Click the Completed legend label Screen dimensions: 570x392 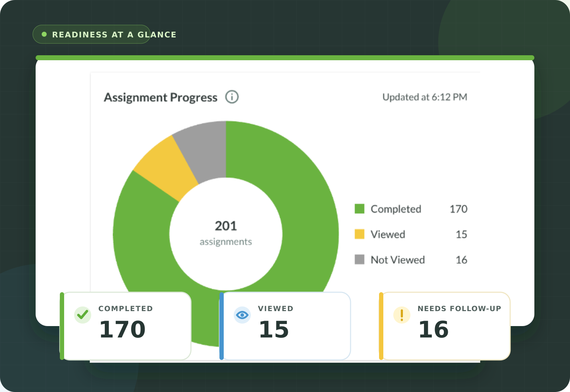396,209
